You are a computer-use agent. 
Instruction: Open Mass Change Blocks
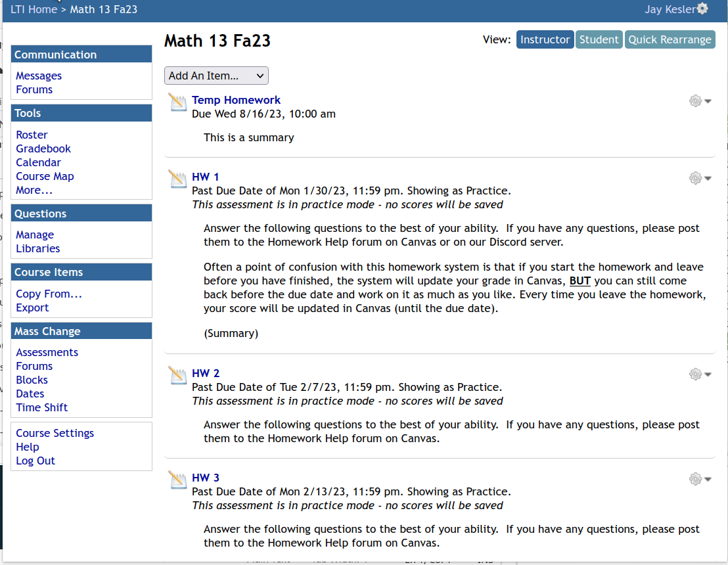coord(32,380)
